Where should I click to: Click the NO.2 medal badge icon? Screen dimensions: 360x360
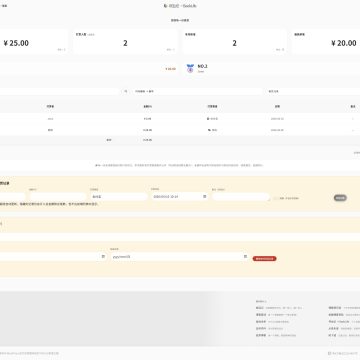[190, 68]
